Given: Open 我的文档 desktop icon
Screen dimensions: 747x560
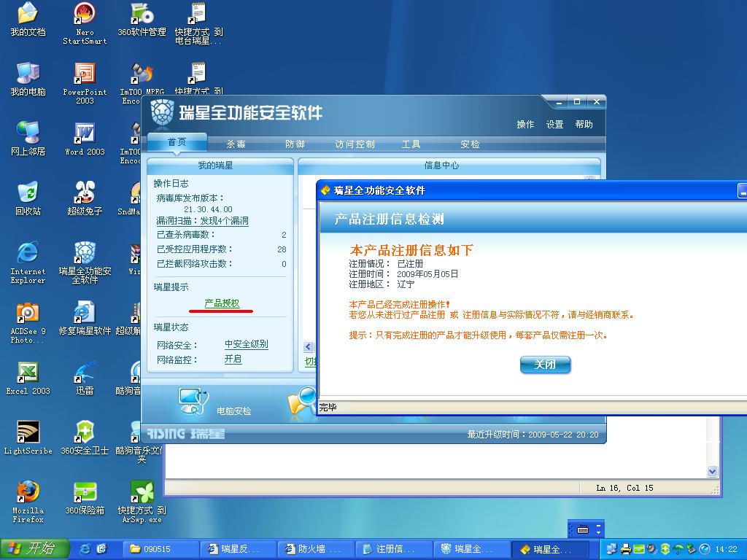Looking at the screenshot, I should click(28, 20).
